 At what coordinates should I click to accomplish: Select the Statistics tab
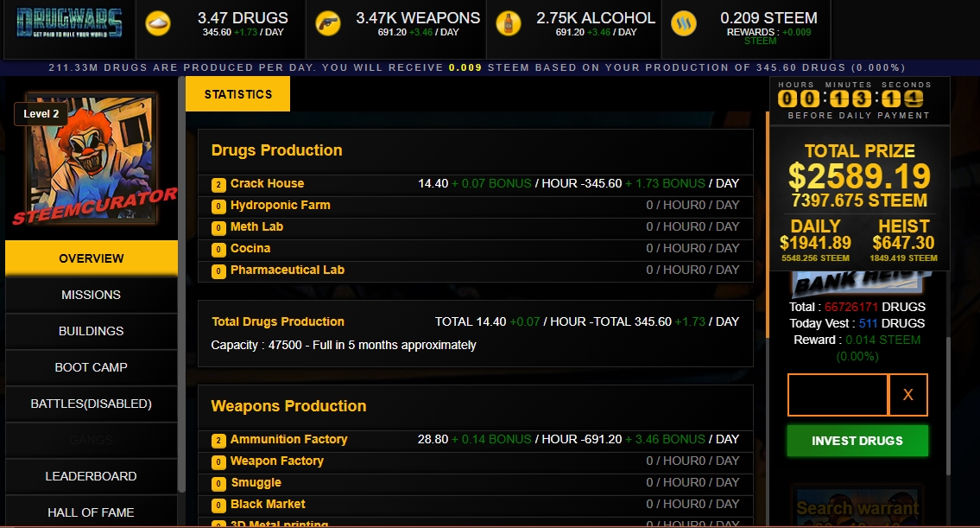click(x=237, y=94)
